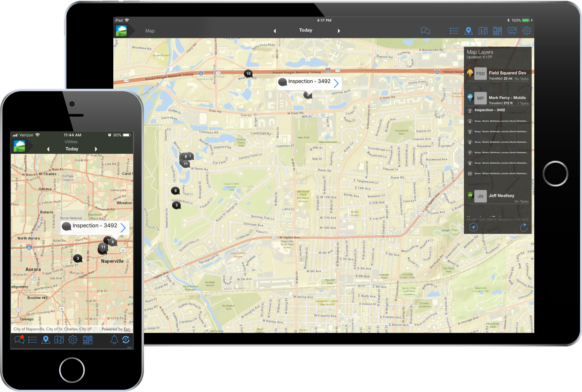Open the task list icon in iPad toolbar

click(454, 30)
